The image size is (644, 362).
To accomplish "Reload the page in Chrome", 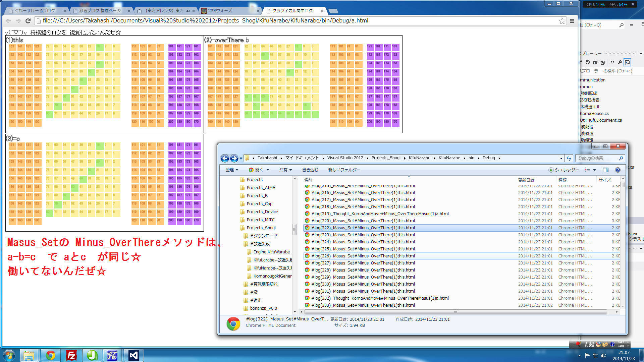I will click(x=28, y=21).
